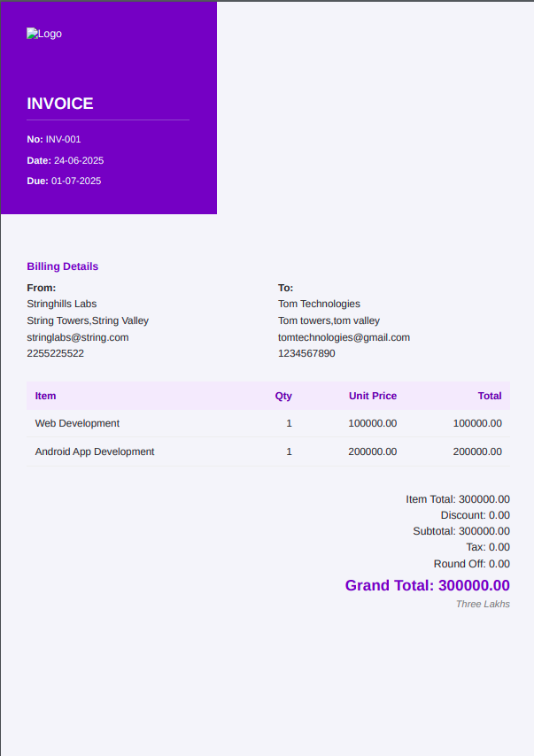Click the broken Logo image
534x756 pixels.
[43, 34]
